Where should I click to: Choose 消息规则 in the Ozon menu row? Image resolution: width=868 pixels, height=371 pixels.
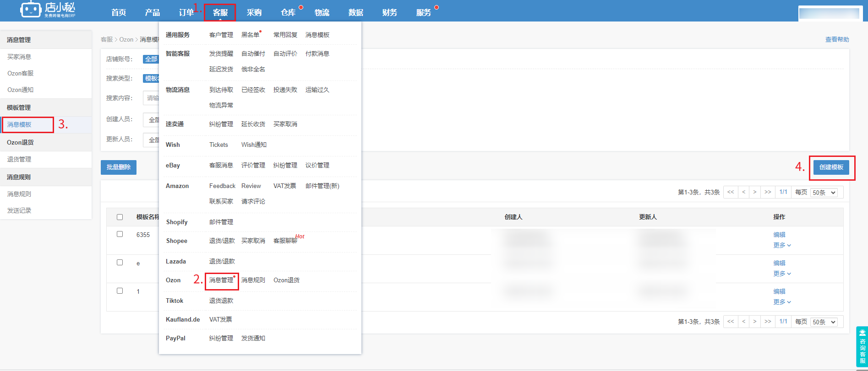click(253, 280)
